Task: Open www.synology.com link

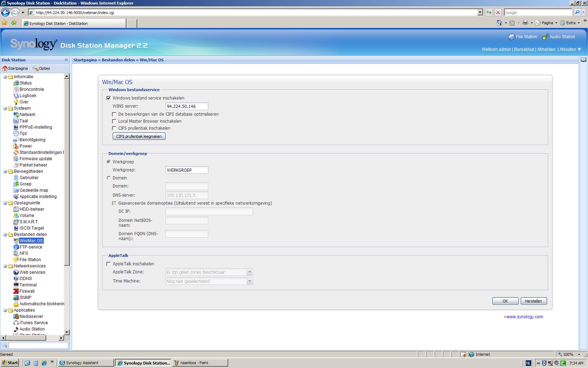Action: coord(524,317)
